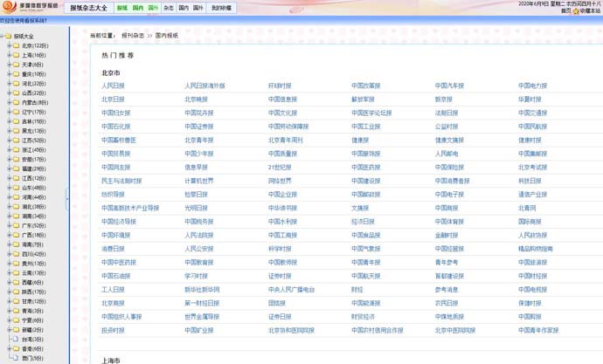Open the 我的收藏 nav tab

click(221, 8)
